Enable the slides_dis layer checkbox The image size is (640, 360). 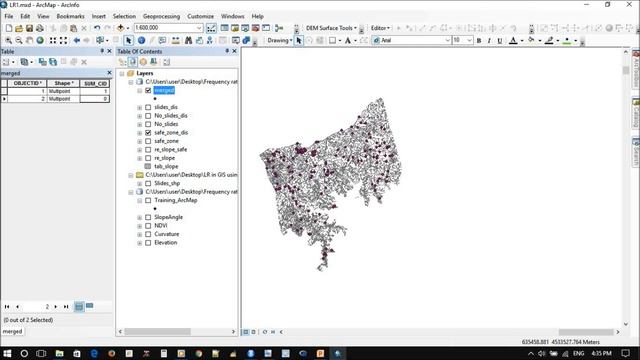click(148, 107)
